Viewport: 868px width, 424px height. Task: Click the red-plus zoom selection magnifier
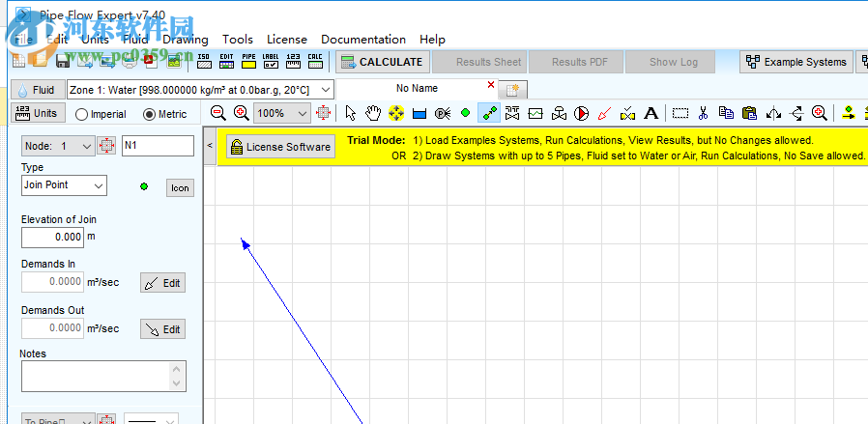[x=820, y=113]
